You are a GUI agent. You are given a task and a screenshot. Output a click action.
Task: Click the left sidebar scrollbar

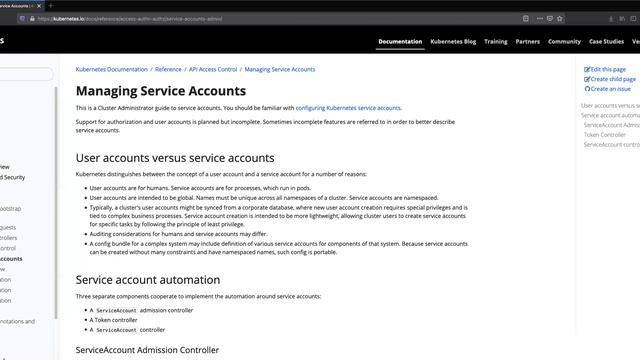56,202
